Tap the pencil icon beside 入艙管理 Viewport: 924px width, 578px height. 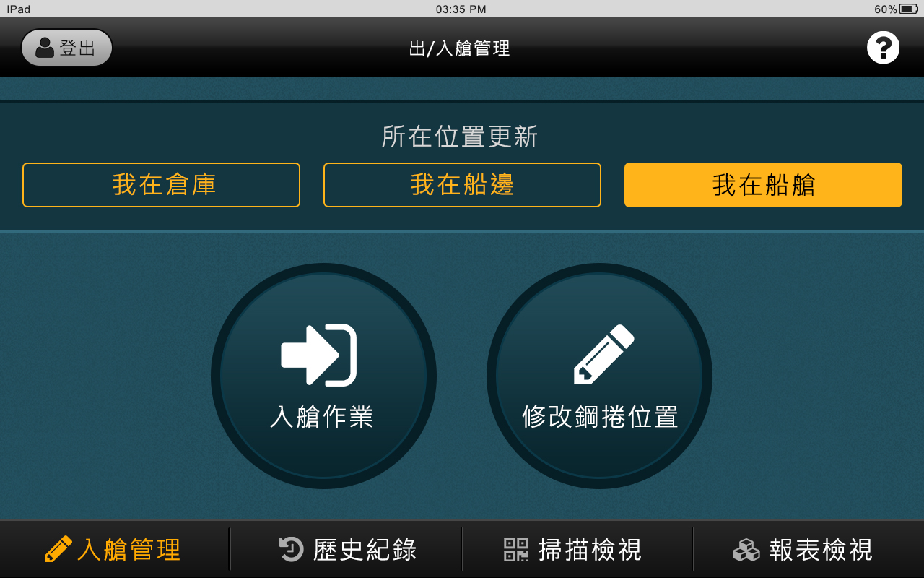pos(58,549)
